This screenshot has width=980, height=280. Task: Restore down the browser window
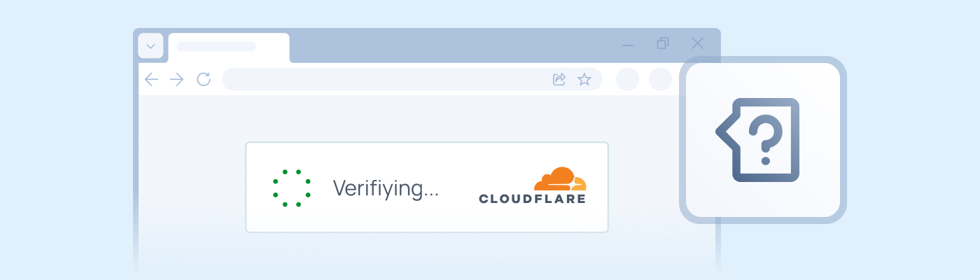pos(663,43)
